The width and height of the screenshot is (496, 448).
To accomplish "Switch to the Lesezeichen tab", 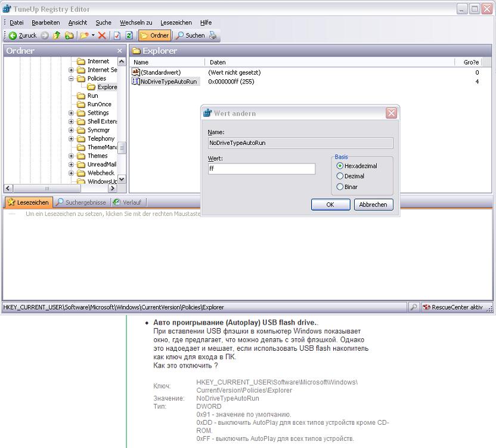I will 29,202.
